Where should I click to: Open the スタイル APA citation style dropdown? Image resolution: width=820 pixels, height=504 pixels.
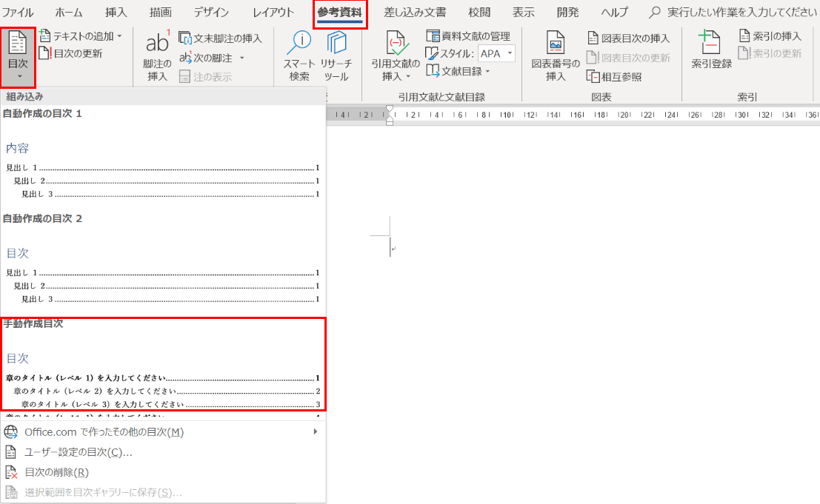pyautogui.click(x=496, y=52)
